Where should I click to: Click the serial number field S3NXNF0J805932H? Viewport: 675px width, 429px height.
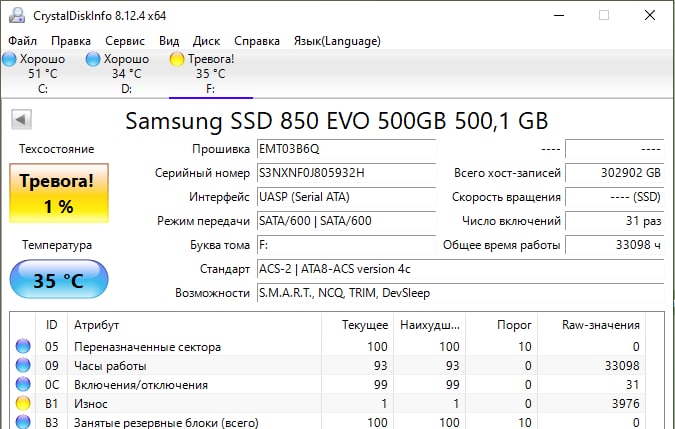pos(347,173)
